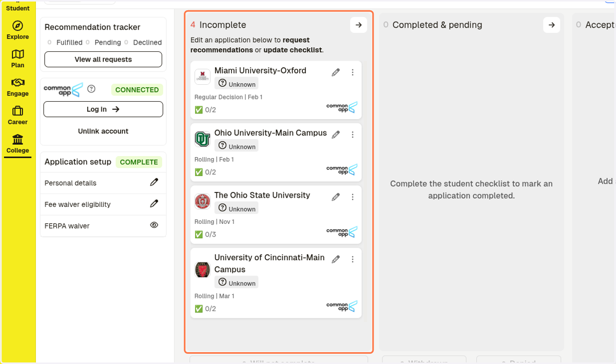Image resolution: width=616 pixels, height=364 pixels.
Task: Click Ohio University-Main Campus school logo
Action: pyautogui.click(x=202, y=139)
